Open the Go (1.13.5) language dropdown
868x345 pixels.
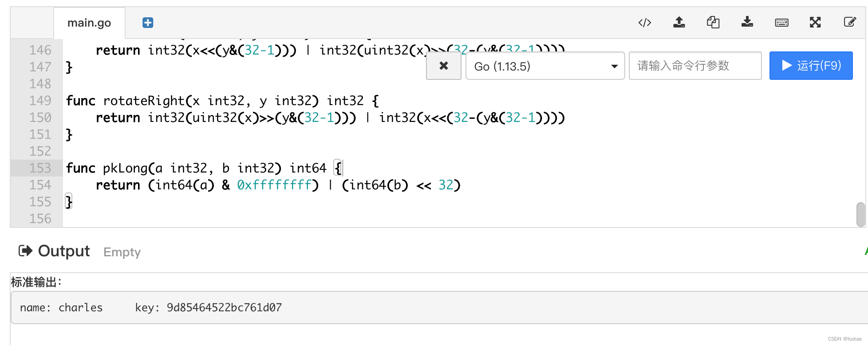(x=545, y=66)
